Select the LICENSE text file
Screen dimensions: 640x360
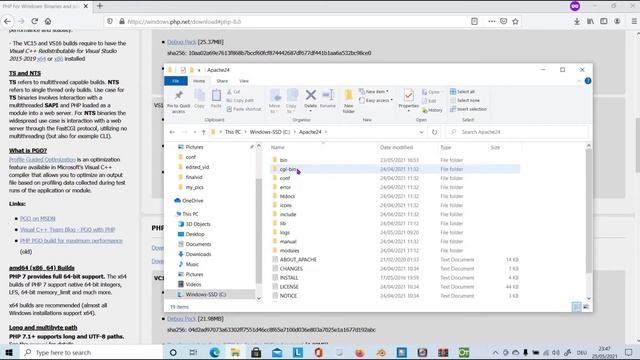(x=289, y=287)
